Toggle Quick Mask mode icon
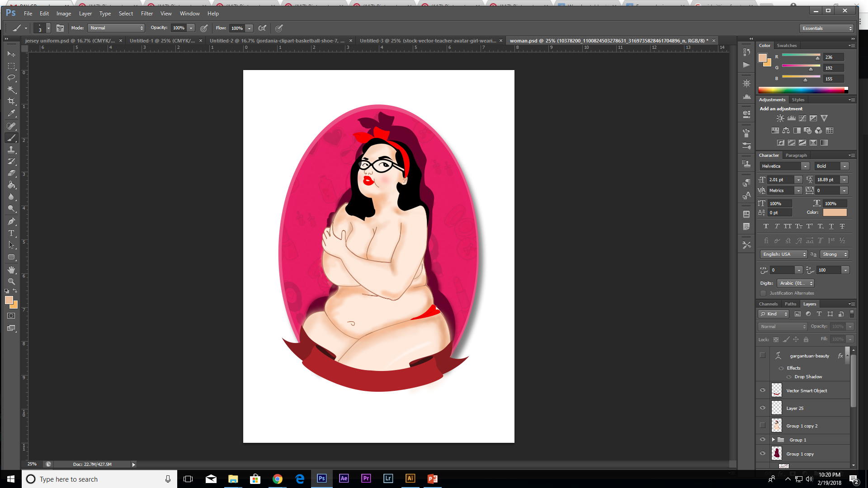Viewport: 868px width, 488px height. tap(11, 316)
